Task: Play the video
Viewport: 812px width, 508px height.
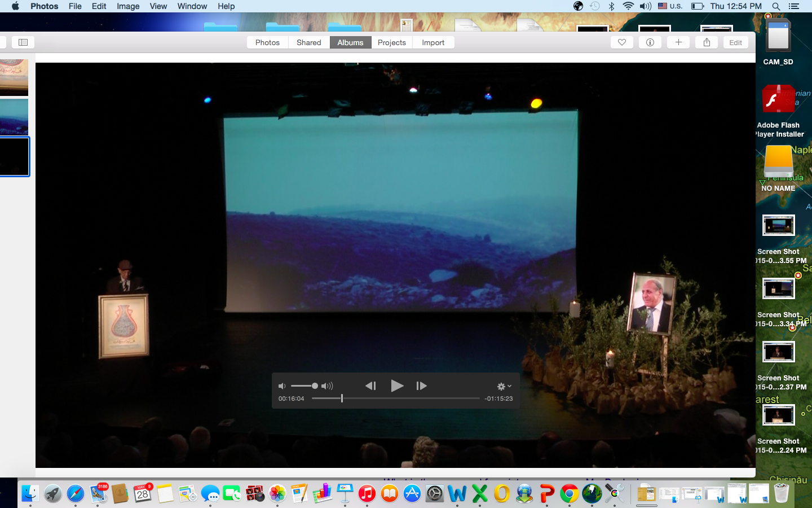Action: point(397,386)
